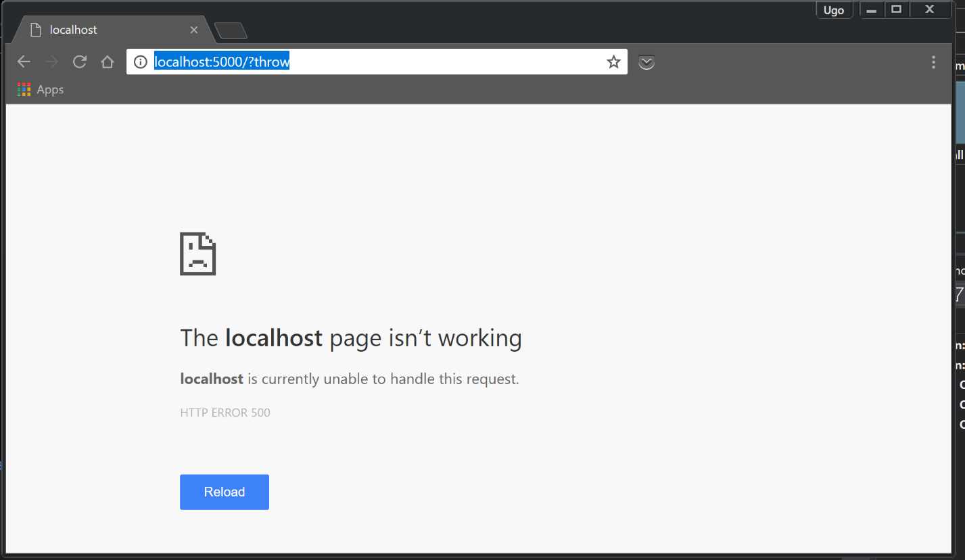Open the Chrome three-dot menu
965x560 pixels.
(x=933, y=62)
